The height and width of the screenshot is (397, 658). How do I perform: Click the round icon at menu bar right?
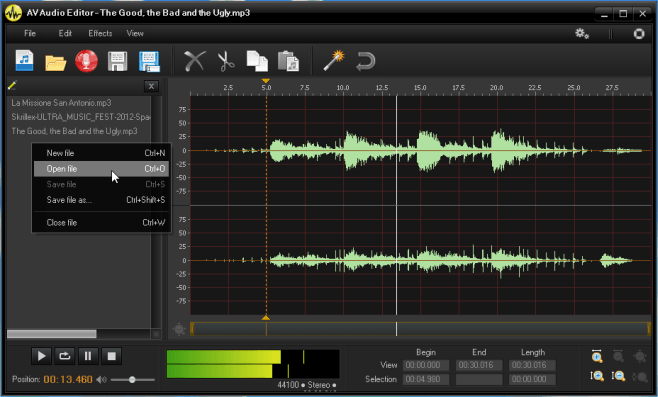[x=639, y=34]
